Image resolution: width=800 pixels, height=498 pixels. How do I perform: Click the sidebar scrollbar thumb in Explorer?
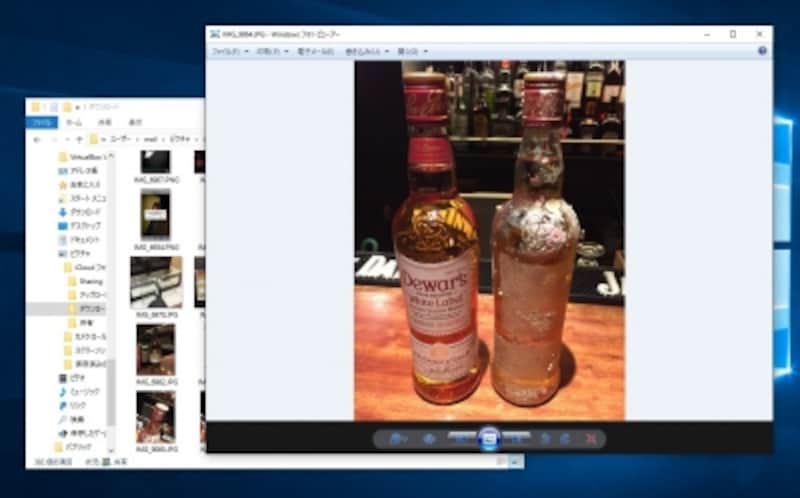[110, 392]
